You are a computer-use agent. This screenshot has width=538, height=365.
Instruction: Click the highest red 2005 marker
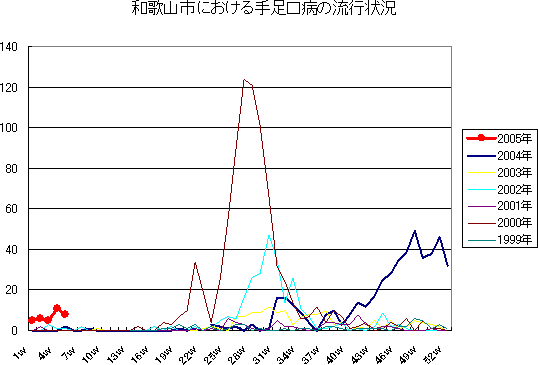(57, 308)
